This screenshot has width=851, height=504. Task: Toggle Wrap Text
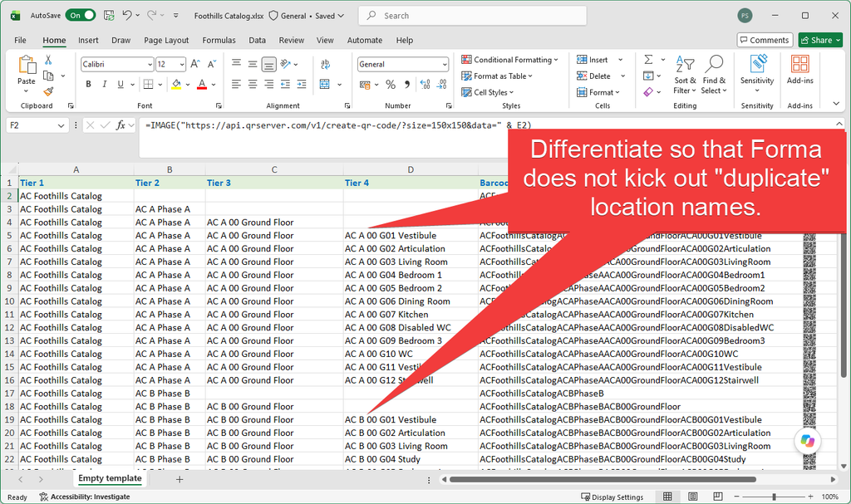325,65
